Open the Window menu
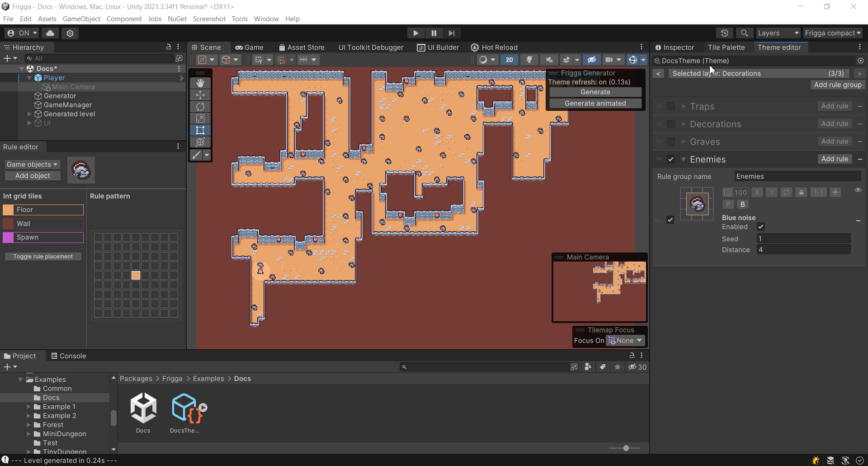Image resolution: width=868 pixels, height=466 pixels. [266, 19]
